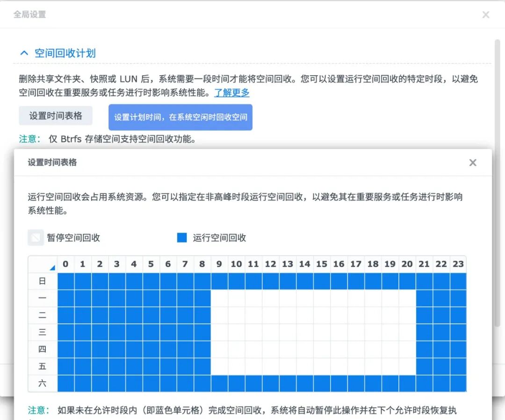Click the 五 row header
The height and width of the screenshot is (420, 505).
[x=42, y=366]
